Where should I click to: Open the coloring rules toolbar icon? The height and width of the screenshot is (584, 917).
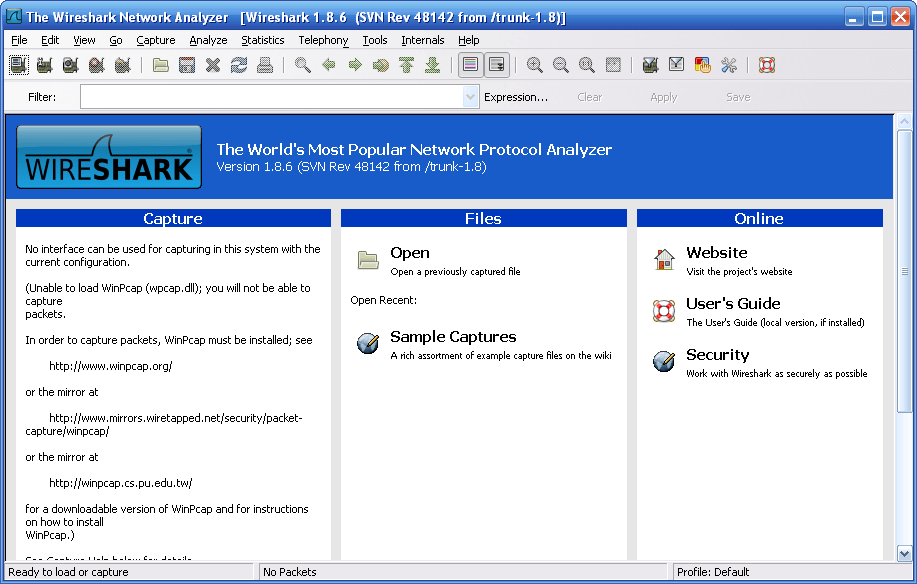(x=703, y=65)
